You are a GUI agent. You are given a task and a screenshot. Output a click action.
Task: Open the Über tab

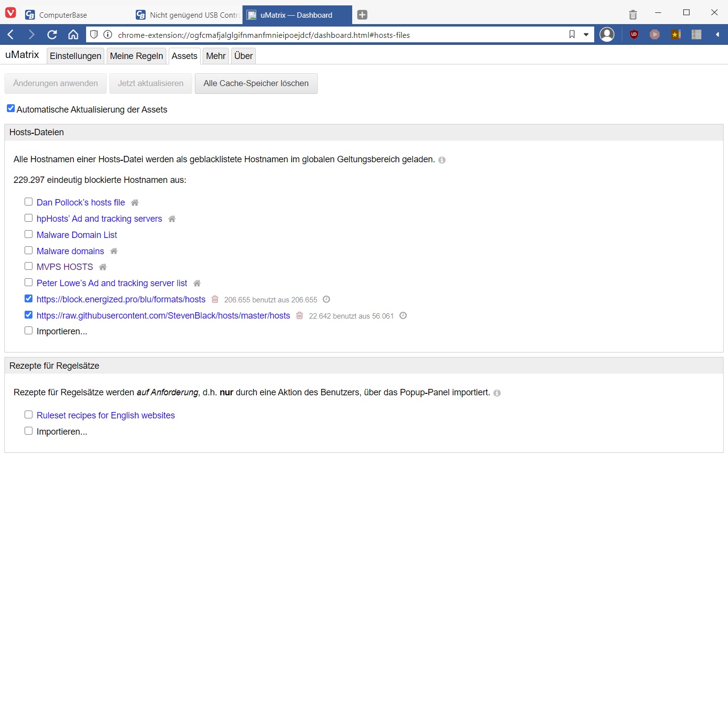(243, 56)
